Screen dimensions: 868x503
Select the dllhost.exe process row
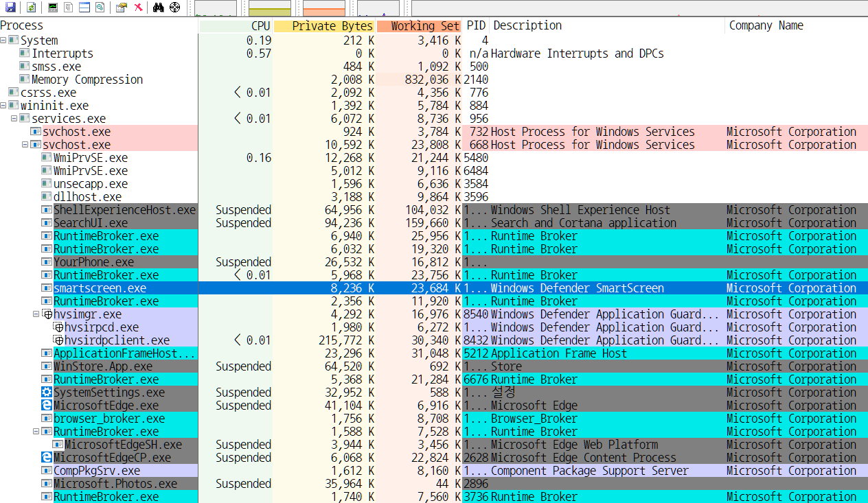434,197
